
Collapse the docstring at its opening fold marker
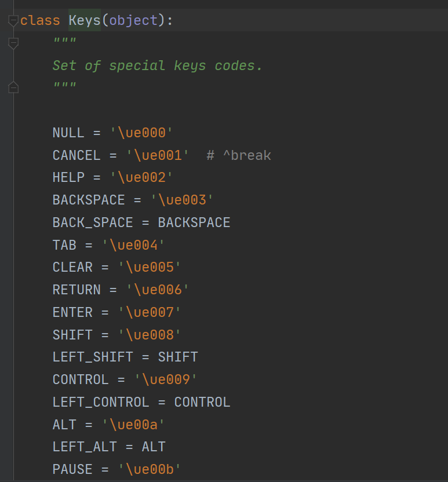(x=13, y=43)
